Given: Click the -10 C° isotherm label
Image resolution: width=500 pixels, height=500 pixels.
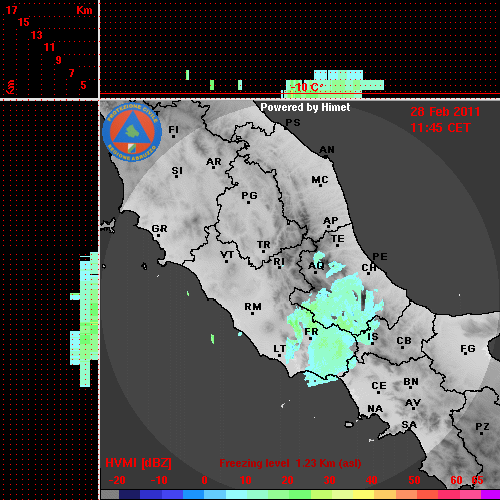Looking at the screenshot, I should click(306, 87).
